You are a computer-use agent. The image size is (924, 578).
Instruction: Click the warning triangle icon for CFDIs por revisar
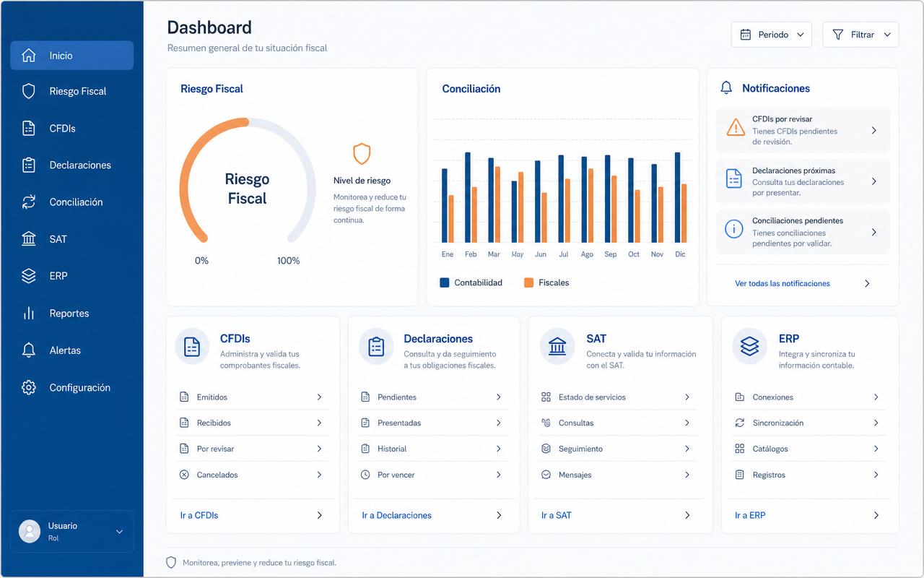[735, 128]
